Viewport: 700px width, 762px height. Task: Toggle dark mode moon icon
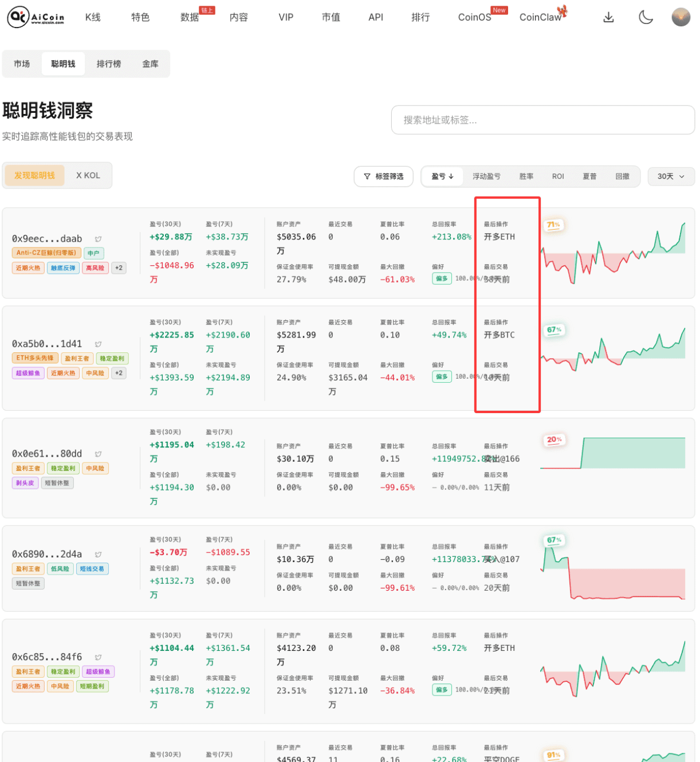646,17
